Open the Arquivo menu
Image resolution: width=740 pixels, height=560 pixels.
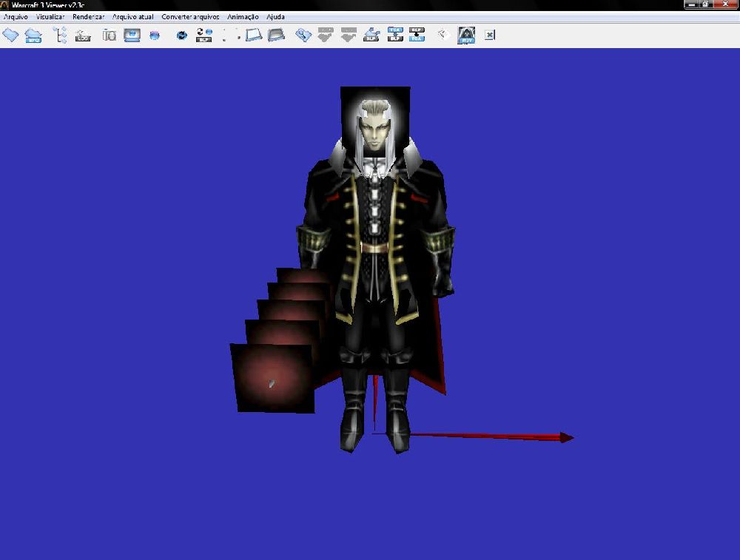point(16,16)
